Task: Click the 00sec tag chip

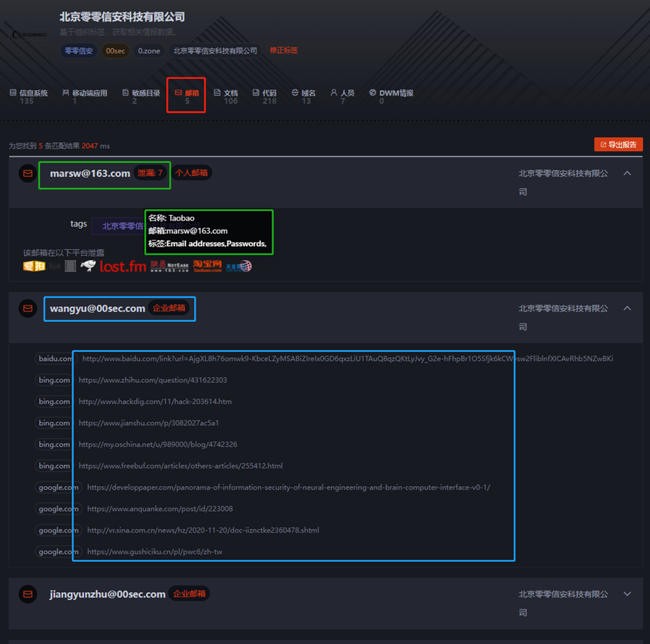Action: tap(116, 51)
